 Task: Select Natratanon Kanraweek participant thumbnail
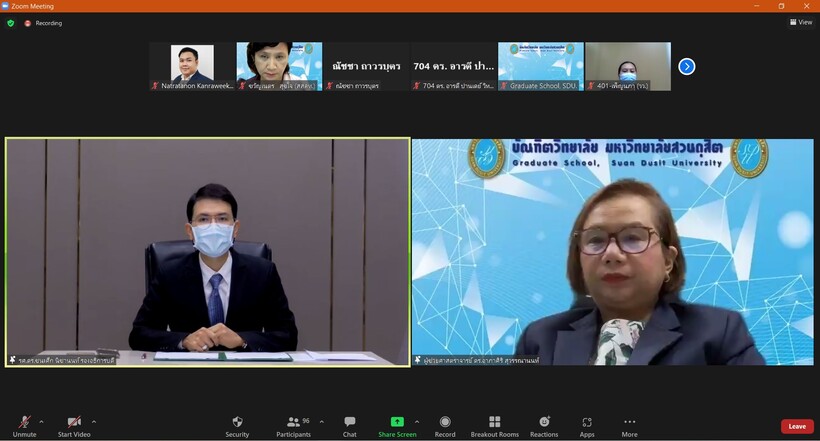pyautogui.click(x=192, y=66)
